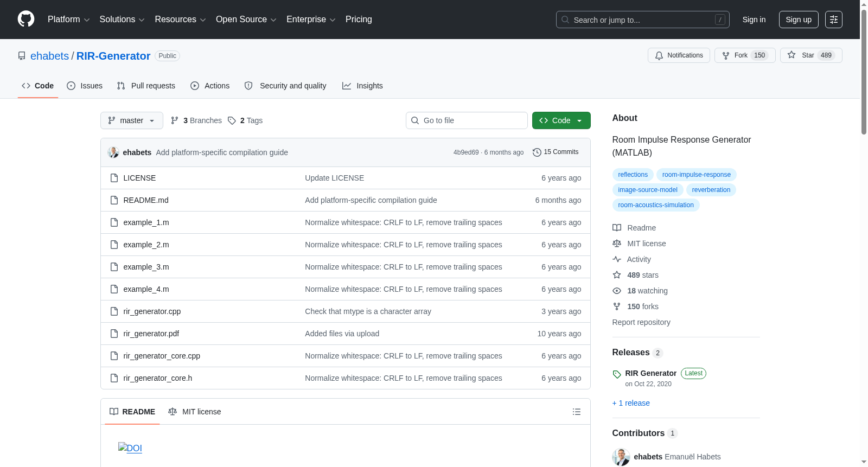868x467 pixels.
Task: Click Report repository link
Action: coord(641,322)
